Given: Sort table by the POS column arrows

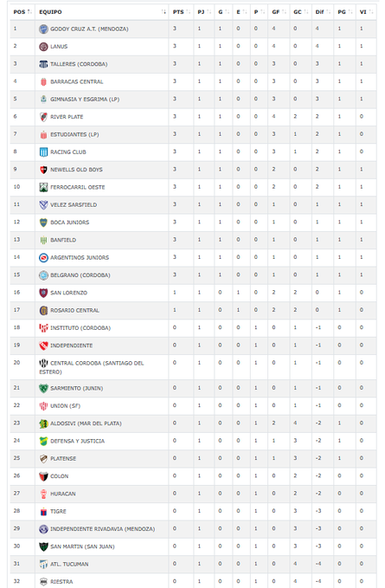Looking at the screenshot, I should click(29, 12).
